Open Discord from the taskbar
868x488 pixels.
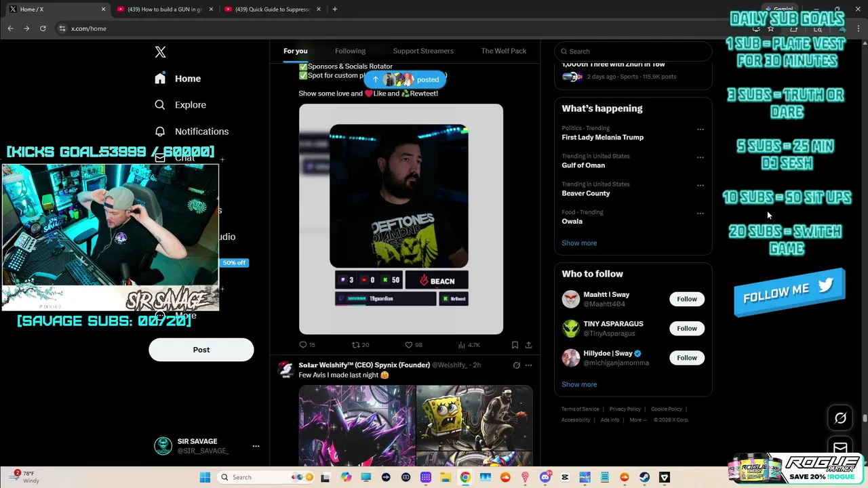point(545,477)
